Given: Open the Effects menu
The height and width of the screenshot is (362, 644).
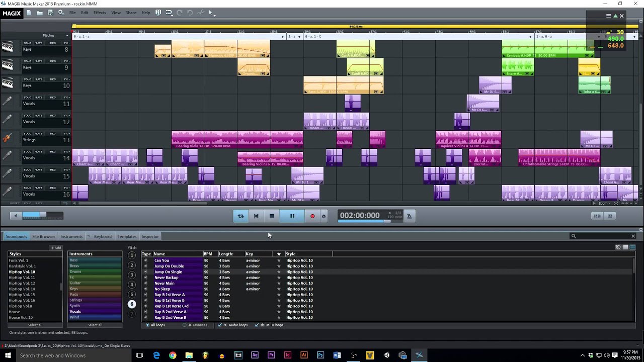Looking at the screenshot, I should (100, 13).
